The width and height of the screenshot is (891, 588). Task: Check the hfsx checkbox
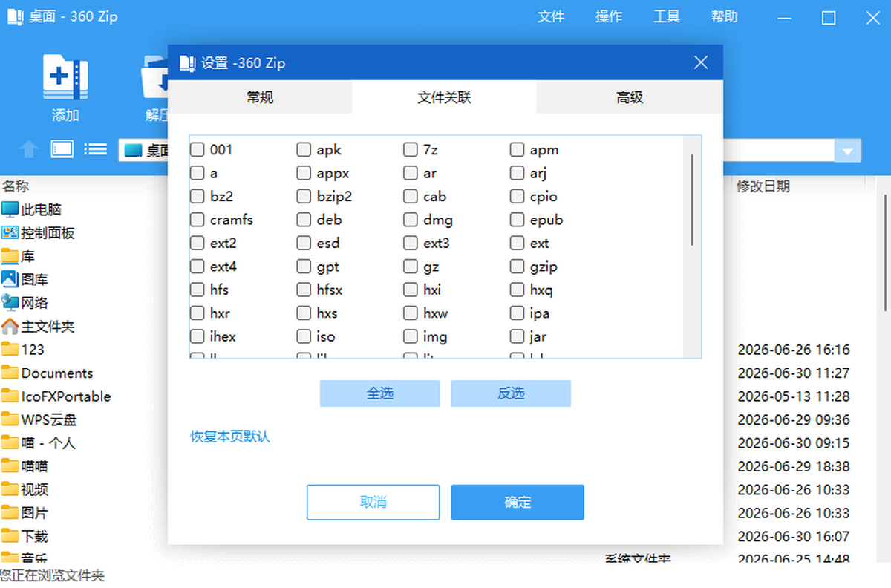coord(304,290)
